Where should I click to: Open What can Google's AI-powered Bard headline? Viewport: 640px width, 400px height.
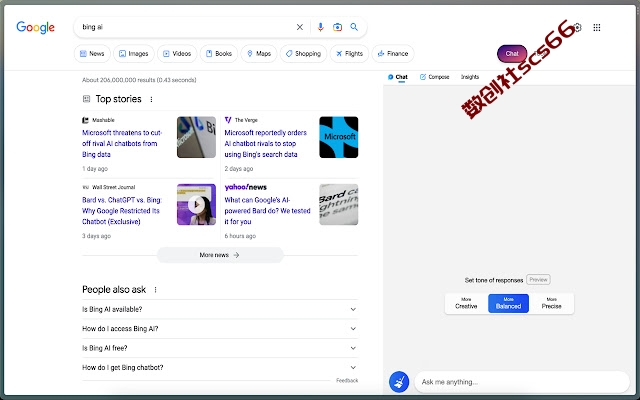267,211
